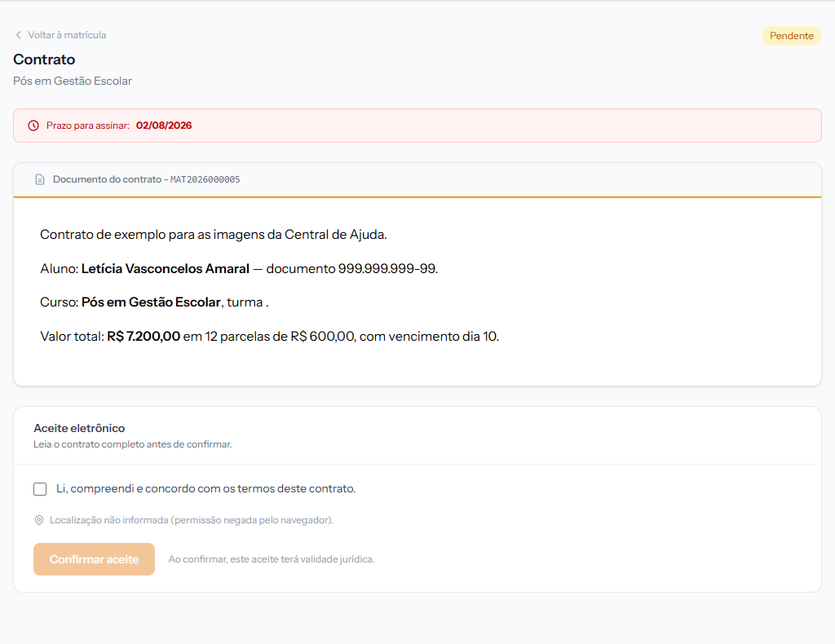Click student name Letícia Vasconcelos Amaral

tap(165, 269)
